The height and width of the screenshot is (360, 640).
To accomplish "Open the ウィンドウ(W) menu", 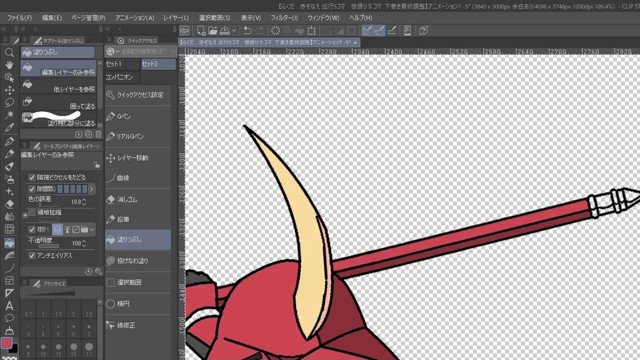I will (x=323, y=18).
